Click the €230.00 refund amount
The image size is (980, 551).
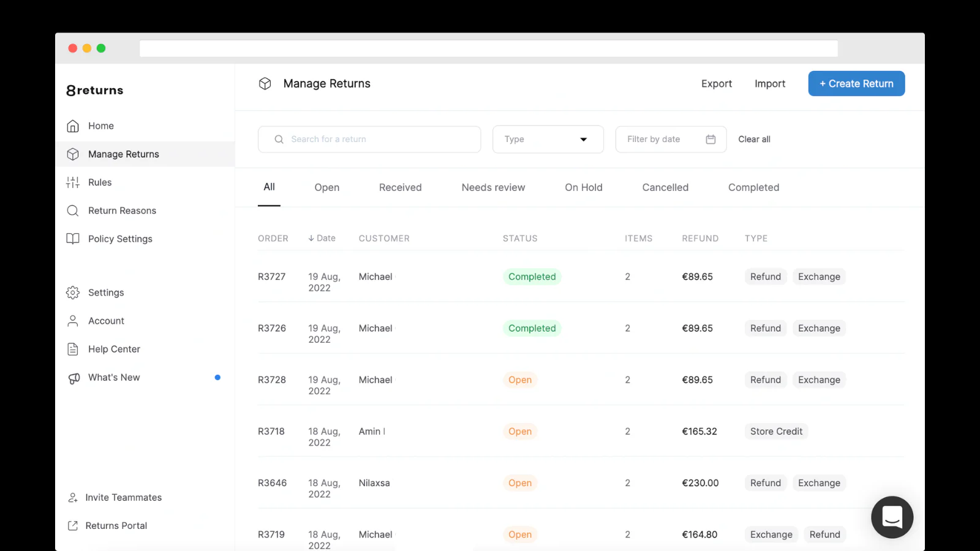pos(701,483)
